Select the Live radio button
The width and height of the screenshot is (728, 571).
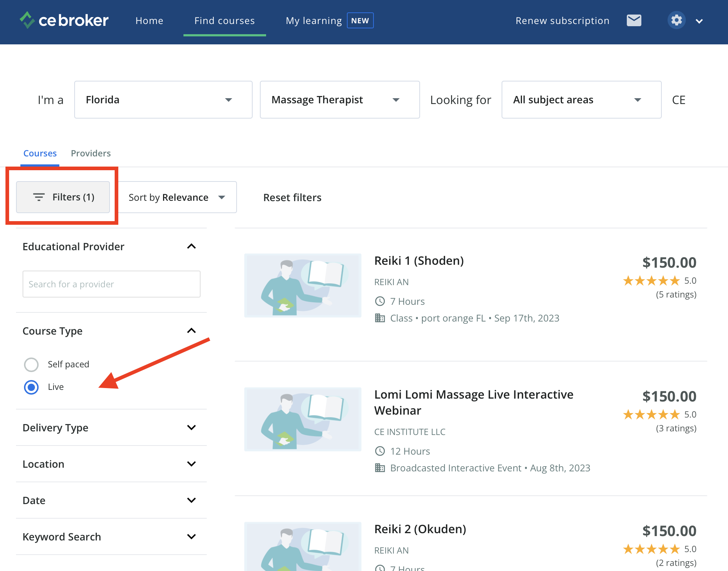31,387
